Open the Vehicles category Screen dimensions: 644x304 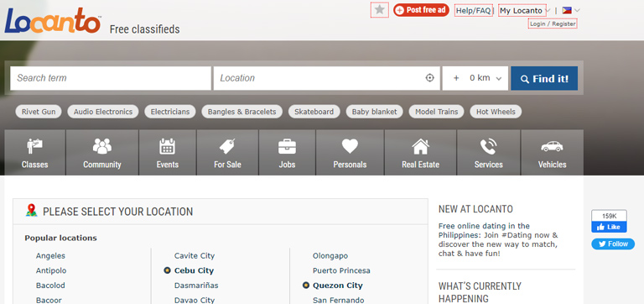[552, 153]
